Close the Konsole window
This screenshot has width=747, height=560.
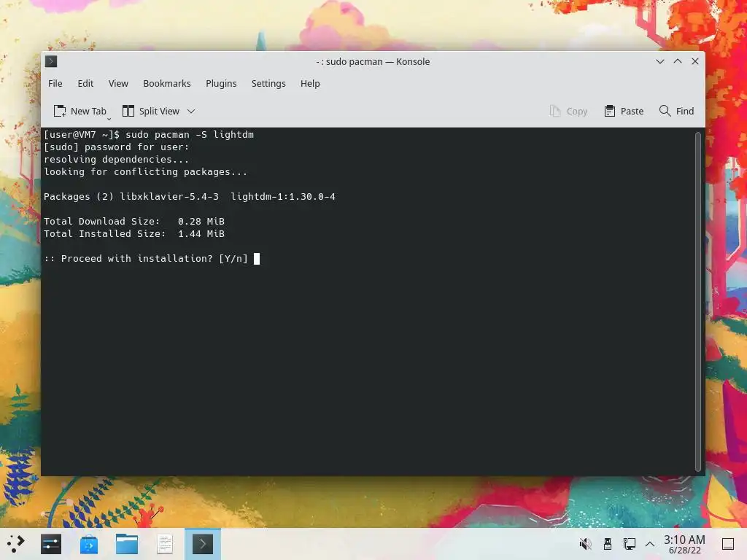695,61
